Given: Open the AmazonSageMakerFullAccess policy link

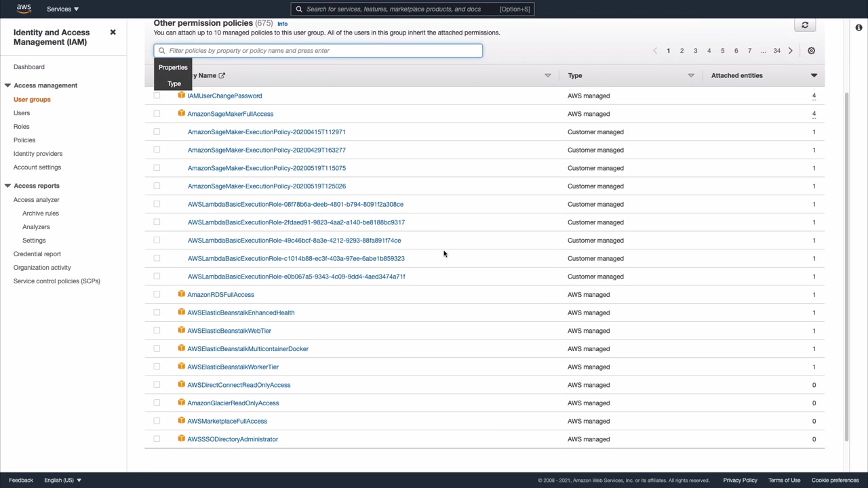Looking at the screenshot, I should point(231,114).
